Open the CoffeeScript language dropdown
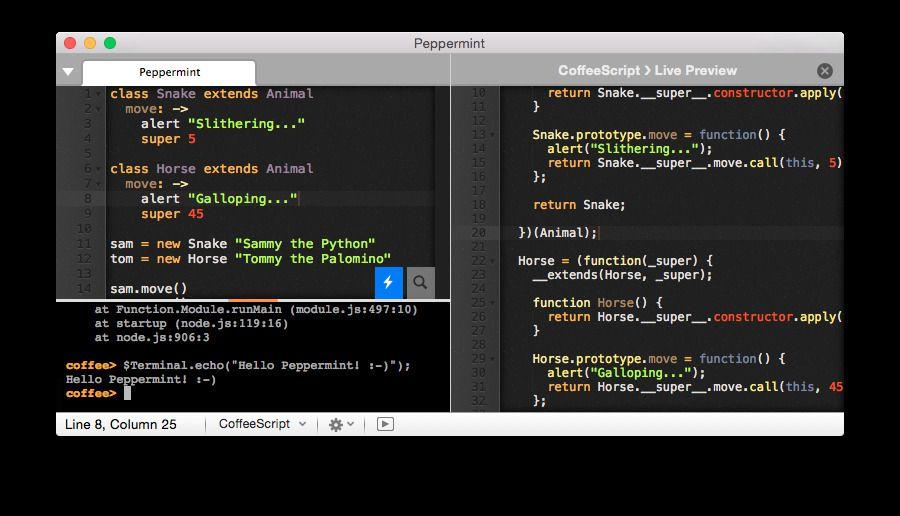This screenshot has height=516, width=900. pos(262,424)
